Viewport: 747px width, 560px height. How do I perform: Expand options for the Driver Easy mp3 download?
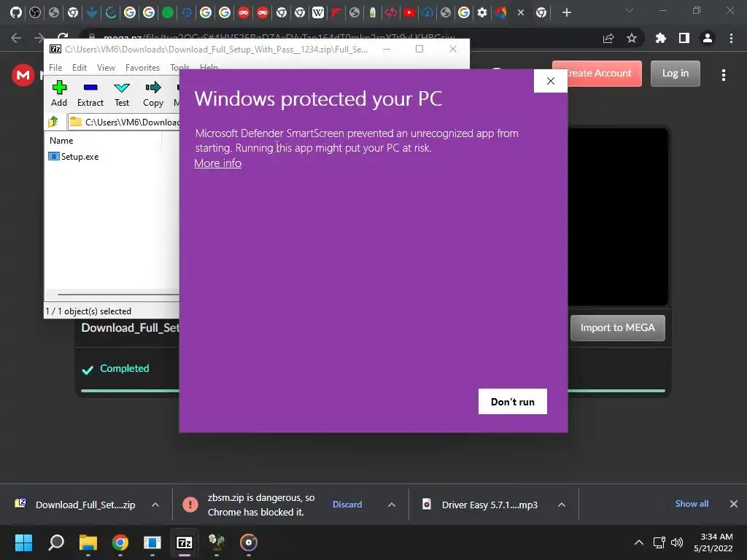pos(562,505)
